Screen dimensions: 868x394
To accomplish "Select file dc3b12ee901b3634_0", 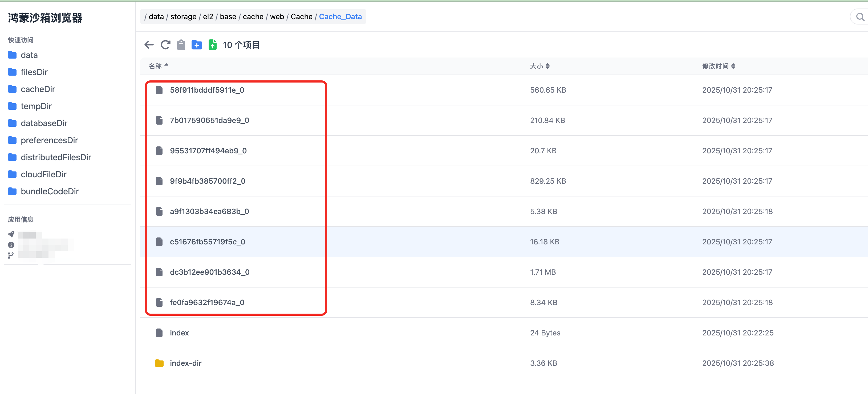I will (210, 272).
